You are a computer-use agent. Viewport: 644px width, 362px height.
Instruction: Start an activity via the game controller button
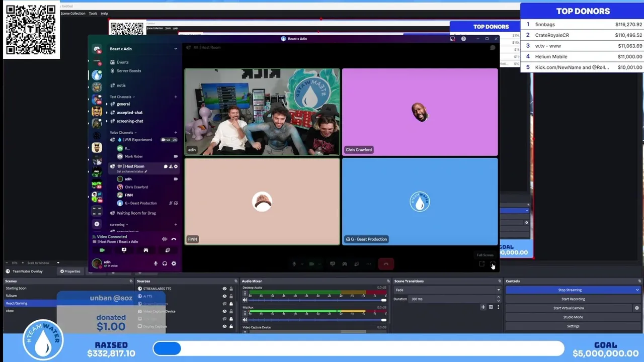pos(146,250)
